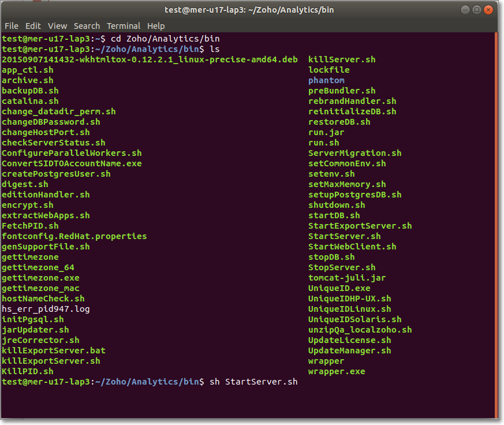Click the UniqueIDLinux.sh file name
The height and width of the screenshot is (425, 504).
pos(350,310)
